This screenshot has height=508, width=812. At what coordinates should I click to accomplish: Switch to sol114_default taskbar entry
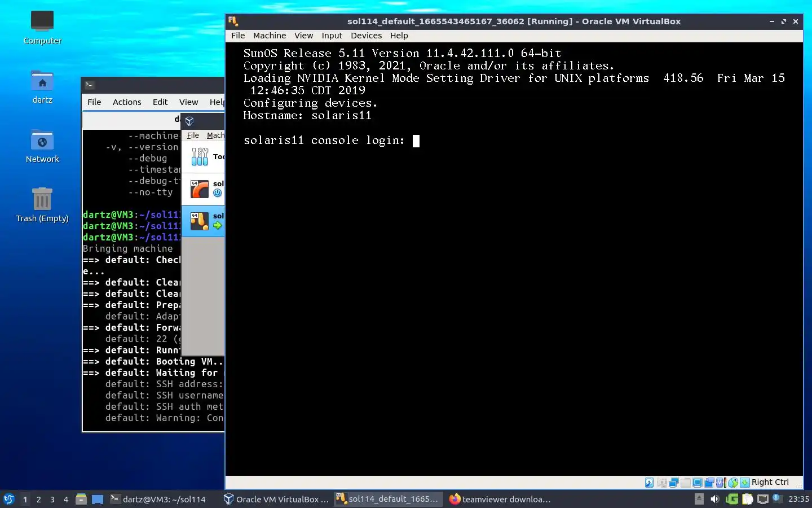[388, 499]
